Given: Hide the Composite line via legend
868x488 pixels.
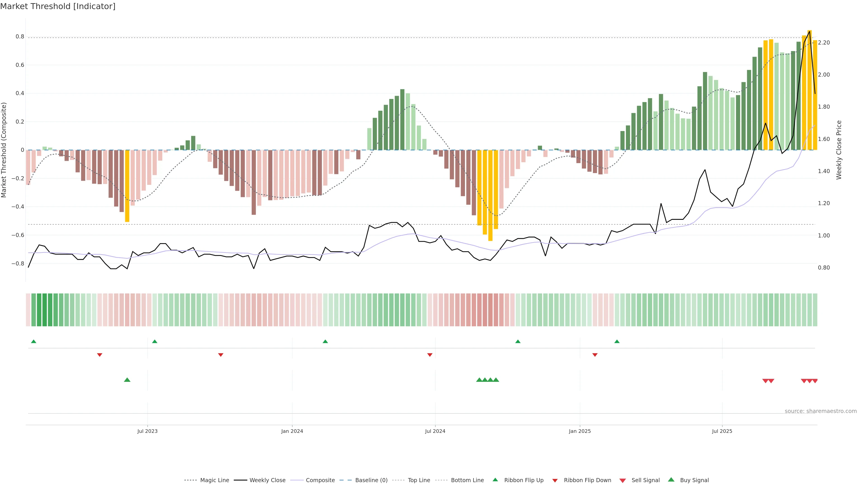Looking at the screenshot, I should coord(320,480).
